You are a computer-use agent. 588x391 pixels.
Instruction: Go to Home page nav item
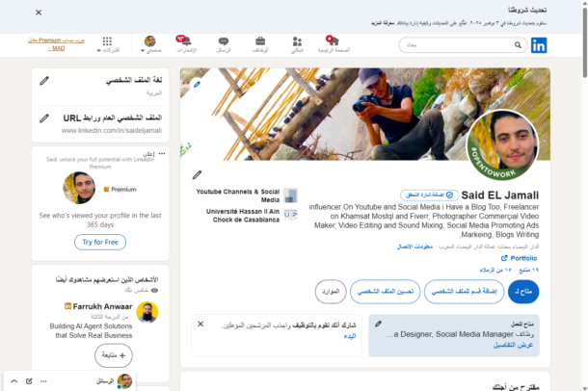coord(334,44)
